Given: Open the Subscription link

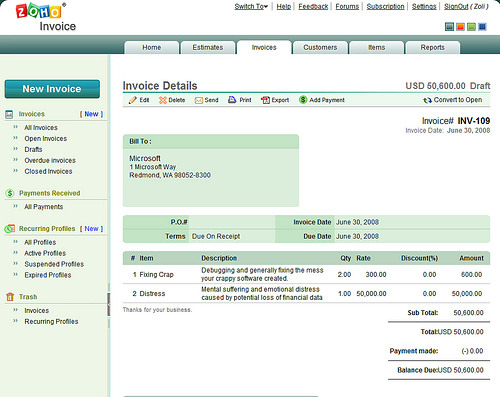Looking at the screenshot, I should (385, 6).
